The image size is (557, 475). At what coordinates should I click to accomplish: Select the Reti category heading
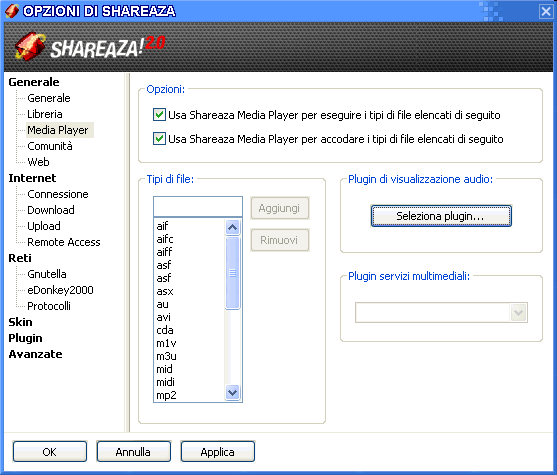(x=20, y=258)
